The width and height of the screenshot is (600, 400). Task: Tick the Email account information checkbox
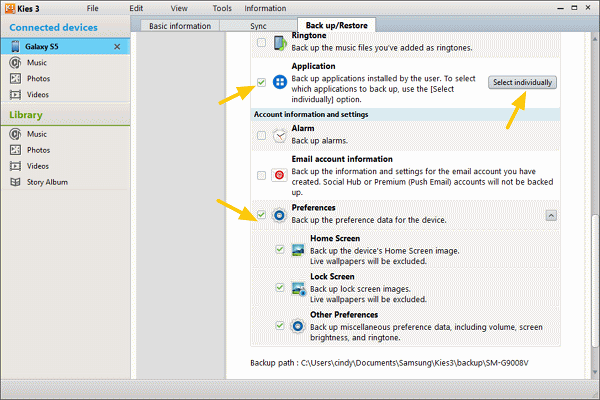coord(261,175)
